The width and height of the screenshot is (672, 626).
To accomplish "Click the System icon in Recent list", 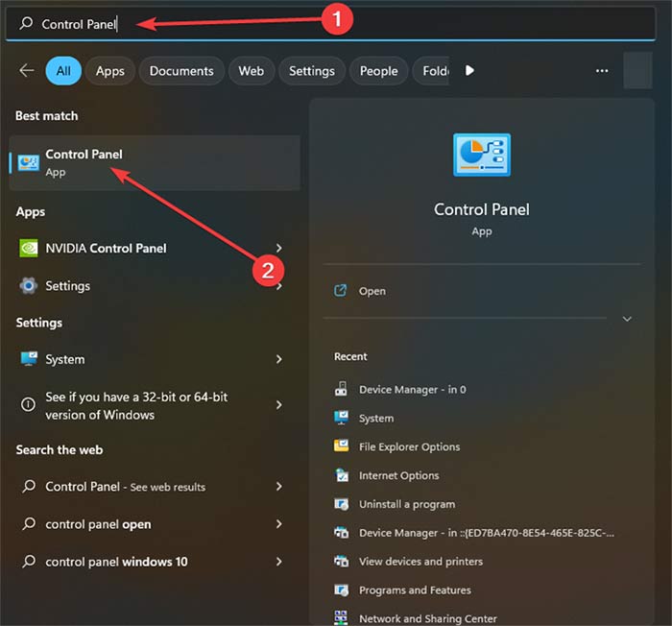I will [341, 418].
